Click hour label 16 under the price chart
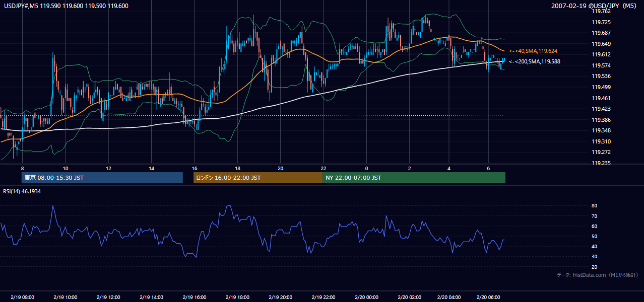The image size is (644, 302). pos(195,168)
